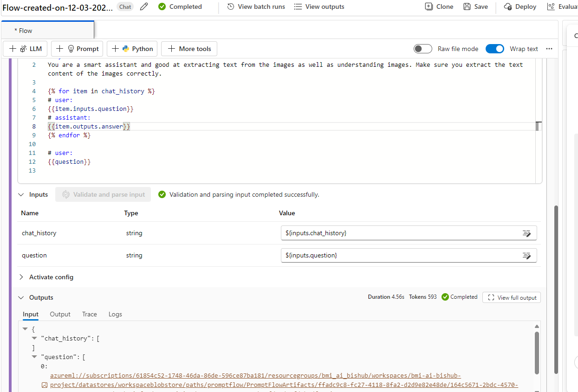Switch to the Output tab
The image size is (578, 392).
coord(60,314)
